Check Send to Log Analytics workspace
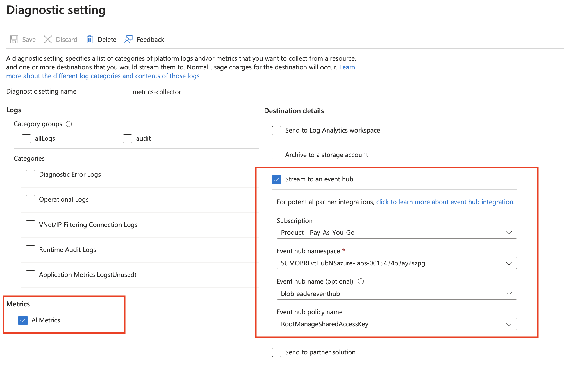Screen dimensions: 564x392 277,130
